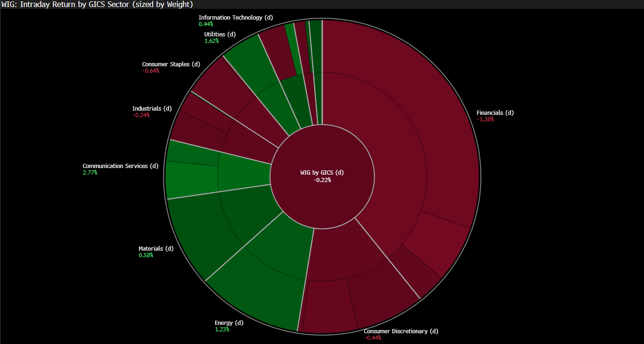This screenshot has height=344, width=644.
Task: Select the Information Technology (d) label
Action: [236, 18]
